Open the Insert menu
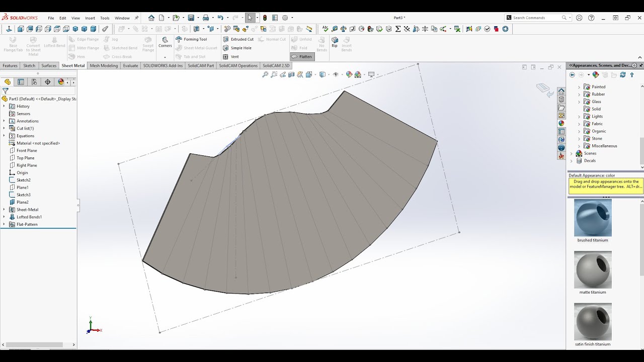Image resolution: width=644 pixels, height=362 pixels. coord(90,18)
